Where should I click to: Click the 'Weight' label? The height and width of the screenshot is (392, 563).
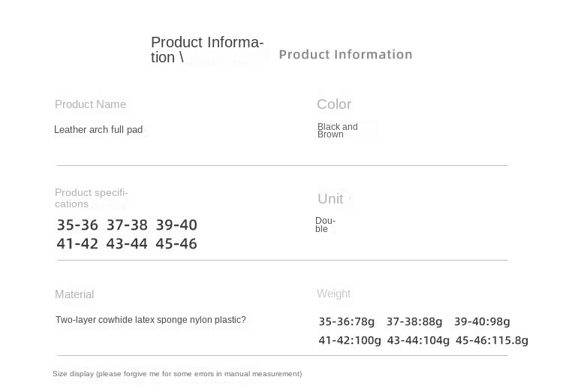[333, 294]
